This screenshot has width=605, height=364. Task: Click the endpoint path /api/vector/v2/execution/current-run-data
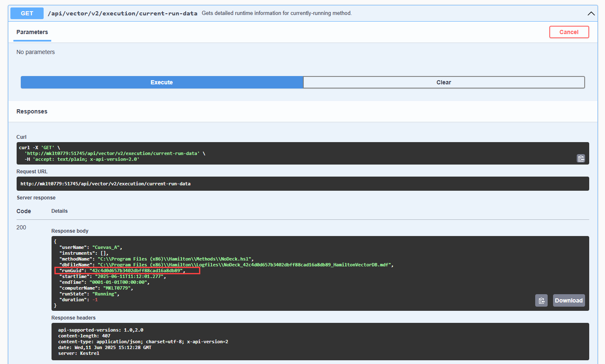pos(123,13)
